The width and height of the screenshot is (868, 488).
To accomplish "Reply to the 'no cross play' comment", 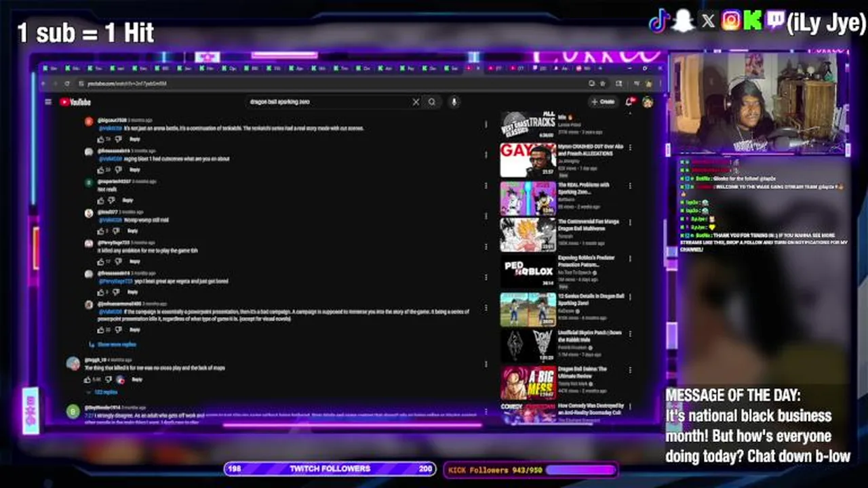I will click(137, 380).
